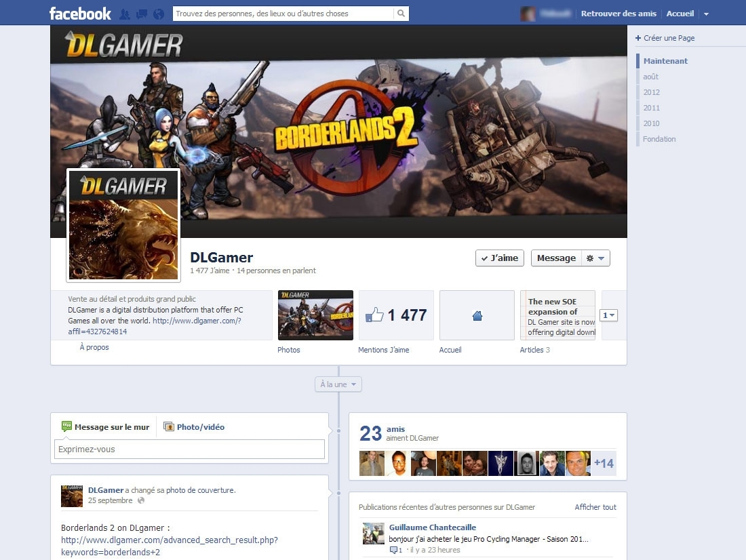Click the Accueil label under house tile
This screenshot has width=746, height=560.
point(450,350)
